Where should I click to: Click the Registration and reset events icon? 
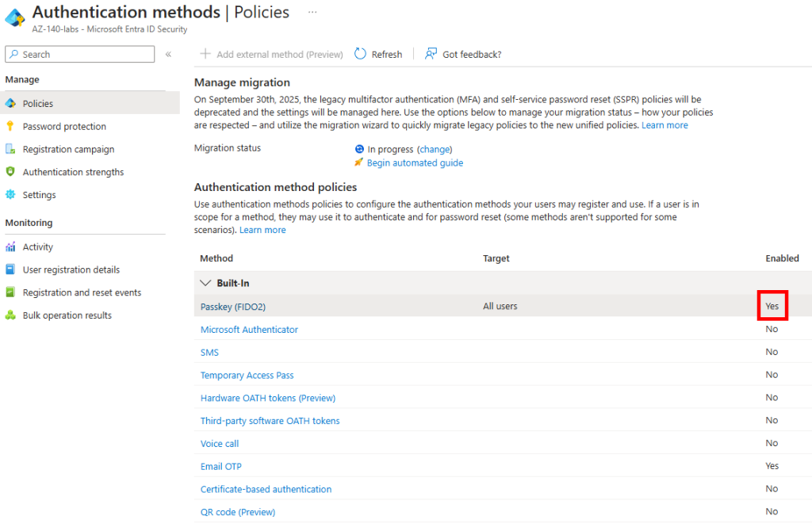(x=10, y=292)
